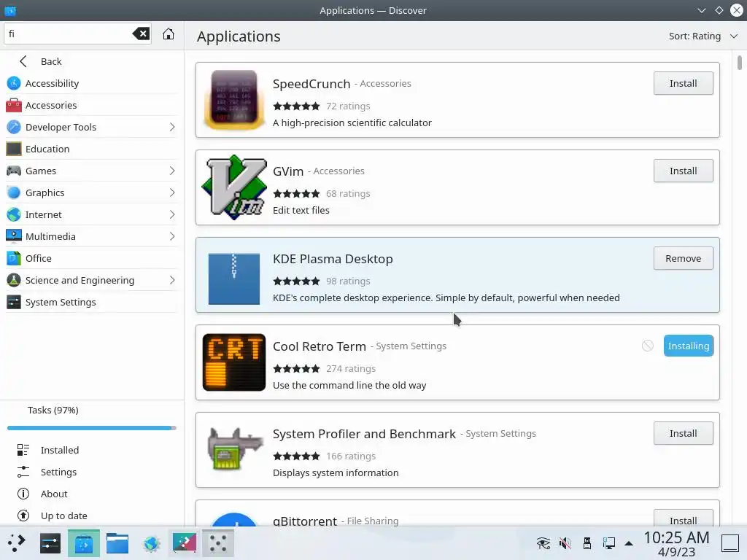Screen dimensions: 747x560
Task: Click the network connection tray icon
Action: (608, 542)
